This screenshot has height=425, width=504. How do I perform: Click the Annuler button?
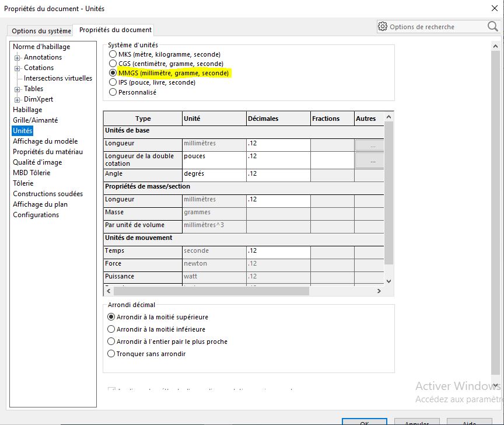[x=417, y=421]
